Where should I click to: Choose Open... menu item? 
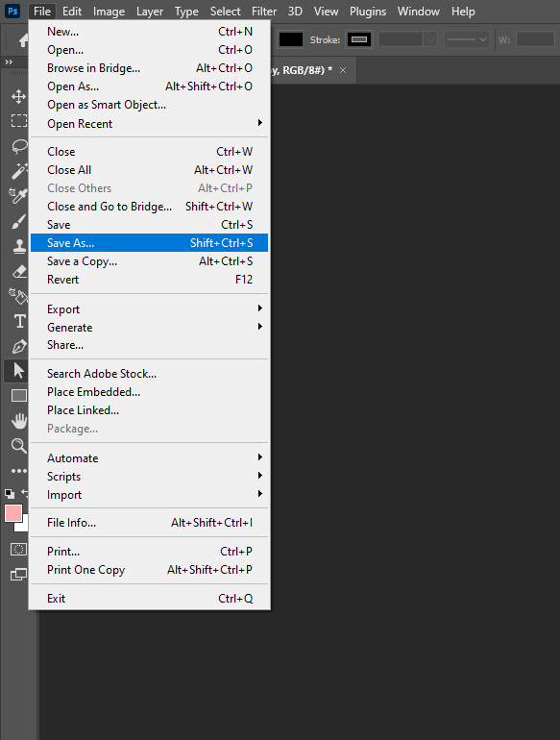149,50
